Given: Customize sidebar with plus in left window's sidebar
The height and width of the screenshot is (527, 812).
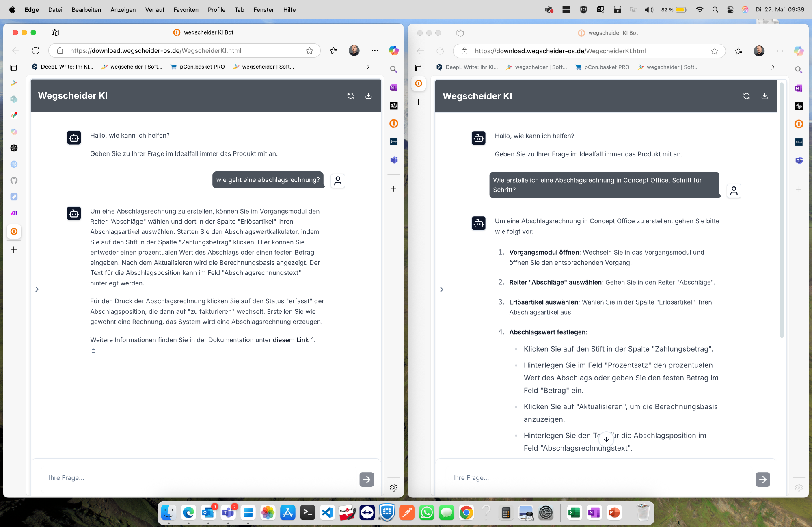Looking at the screenshot, I should pyautogui.click(x=393, y=189).
